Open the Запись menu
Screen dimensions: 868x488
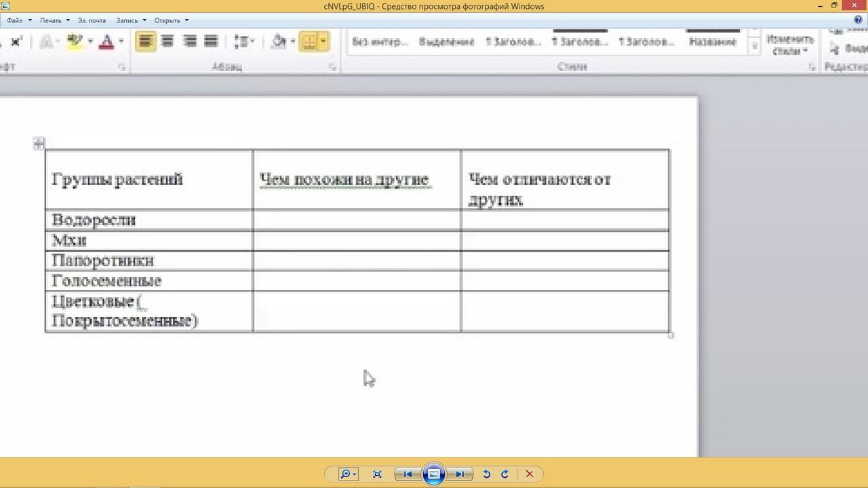127,20
